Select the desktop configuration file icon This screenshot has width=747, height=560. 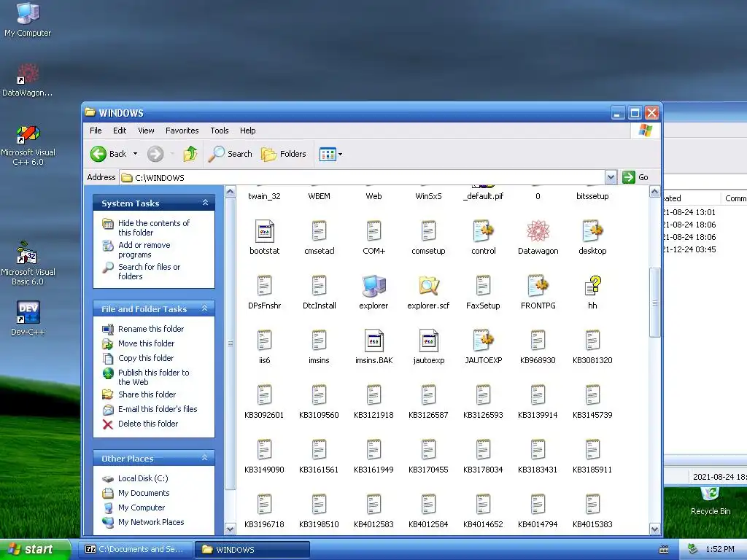point(592,231)
